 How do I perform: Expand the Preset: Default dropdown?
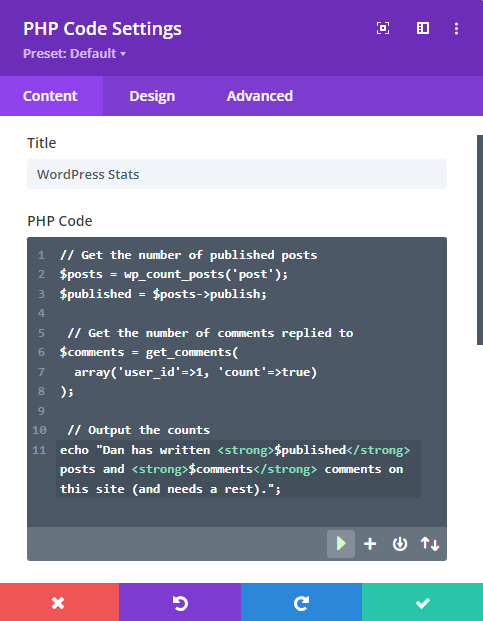click(x=74, y=53)
